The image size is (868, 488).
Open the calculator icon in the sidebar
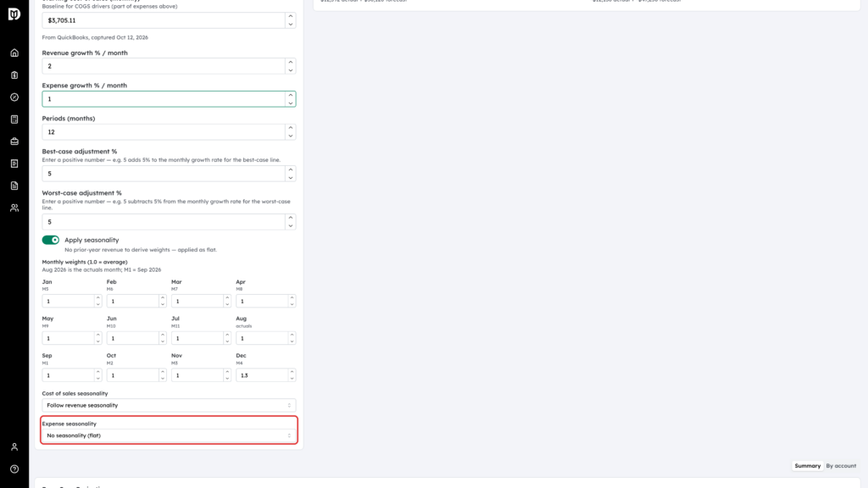point(14,119)
